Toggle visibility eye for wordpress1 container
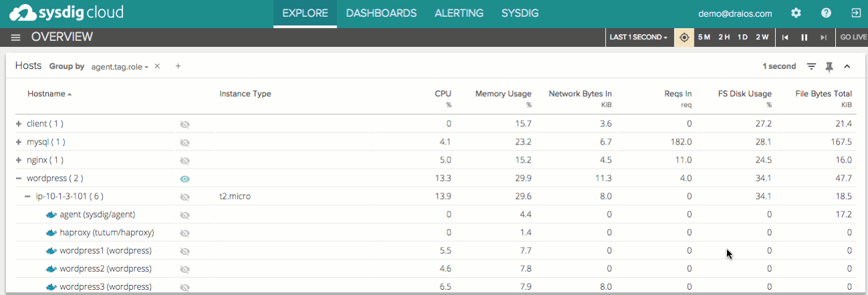Screen dimensions: 868x295 point(185,251)
